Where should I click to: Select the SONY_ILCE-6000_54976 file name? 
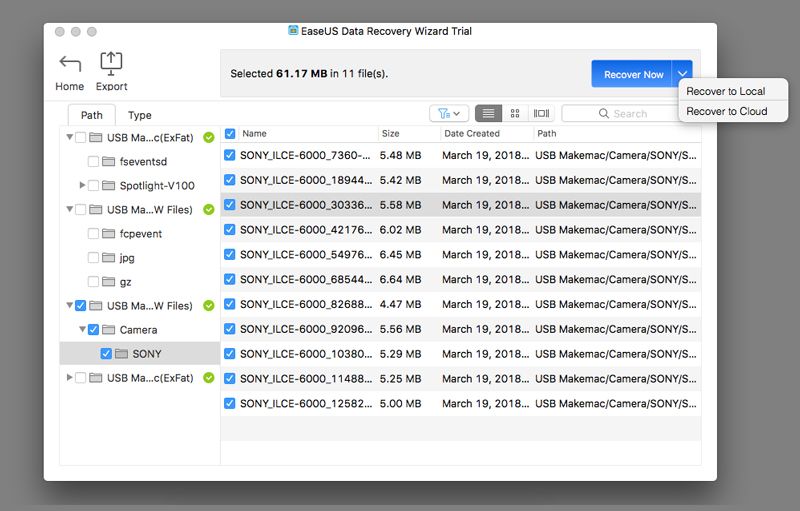tap(306, 254)
